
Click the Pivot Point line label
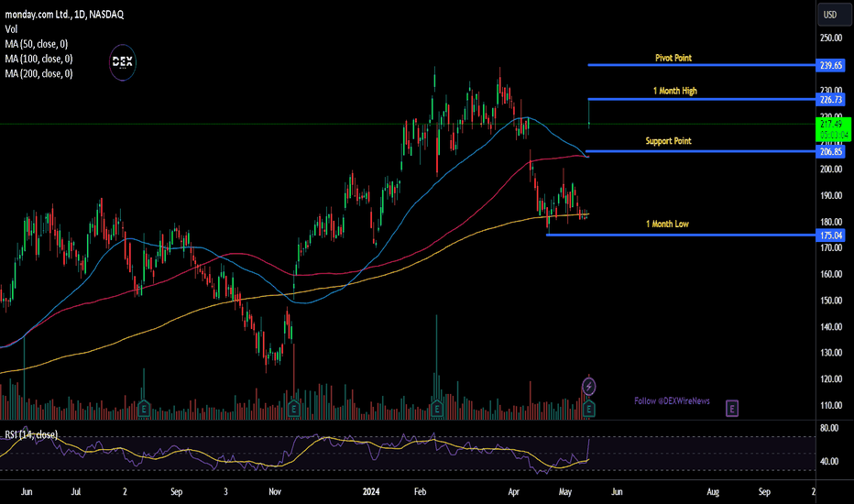tap(673, 58)
